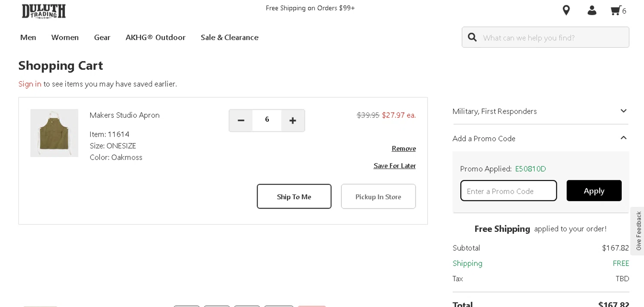Image resolution: width=644 pixels, height=307 pixels.
Task: Open the Give Feedback side tab
Action: 638,231
